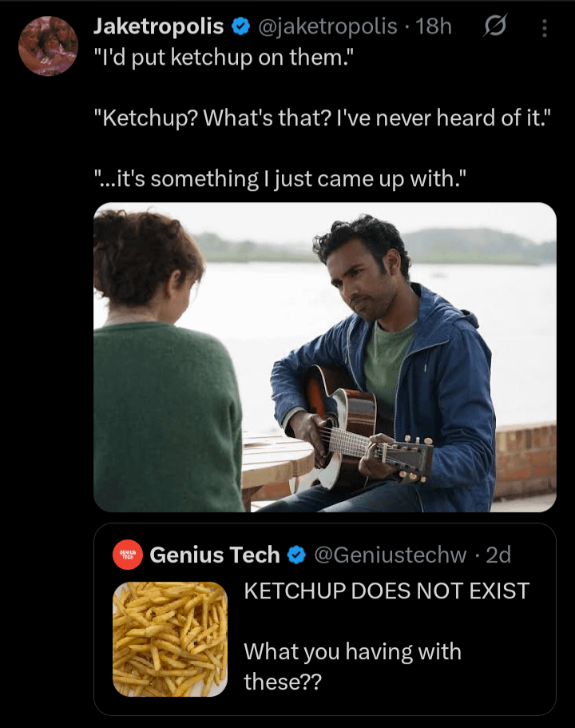Click the 18h timestamp

433,26
